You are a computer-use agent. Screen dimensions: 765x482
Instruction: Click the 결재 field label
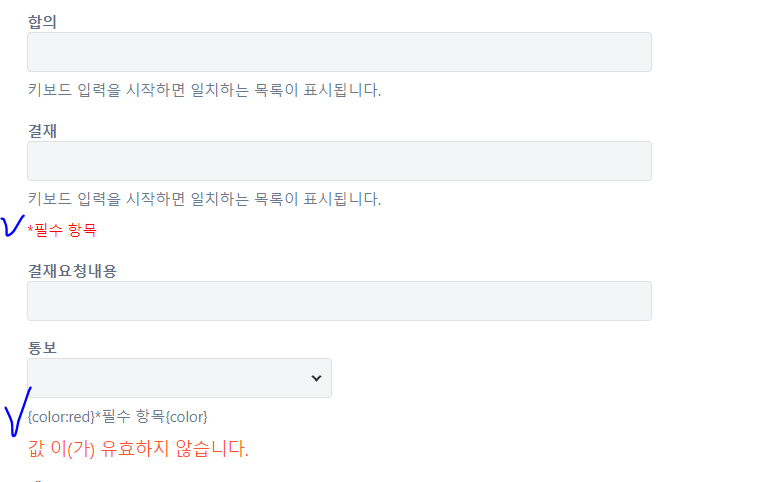pos(42,131)
